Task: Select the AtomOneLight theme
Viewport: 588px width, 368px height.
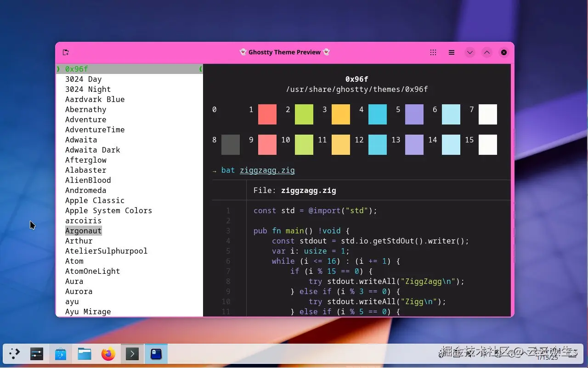Action: 92,271
